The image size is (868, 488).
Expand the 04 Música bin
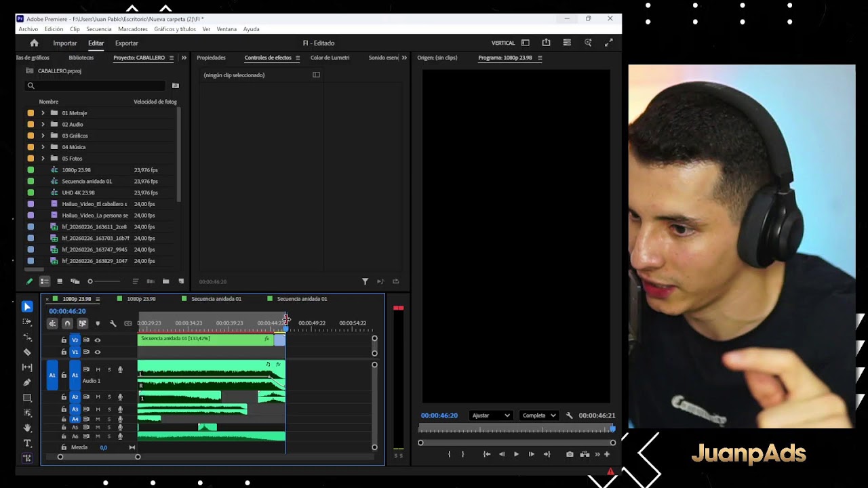[x=43, y=147]
